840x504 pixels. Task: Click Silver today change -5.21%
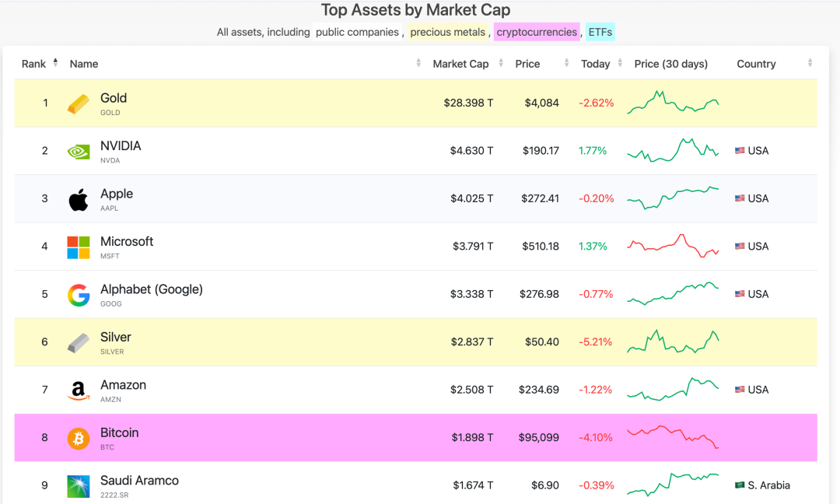(595, 341)
